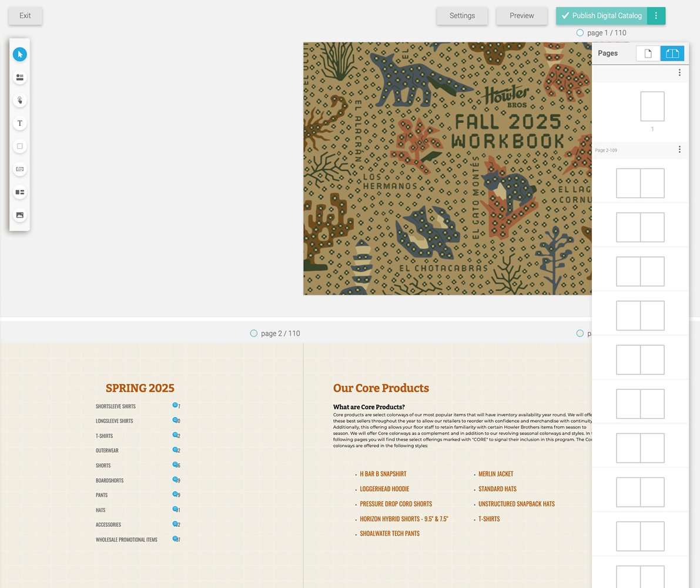Click HORIZON HYBRID SHORTS list item
This screenshot has width=700, height=588.
(404, 519)
